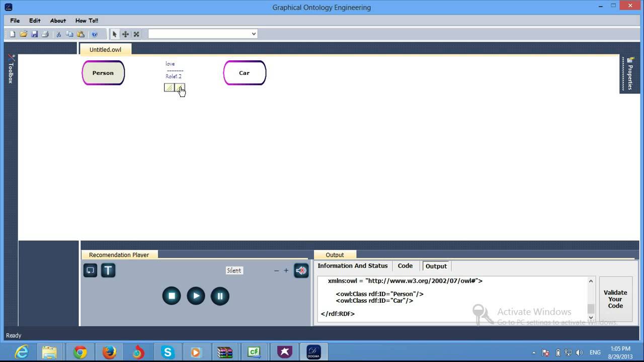Click the Cut scissors icon
The image size is (644, 362).
[59, 34]
